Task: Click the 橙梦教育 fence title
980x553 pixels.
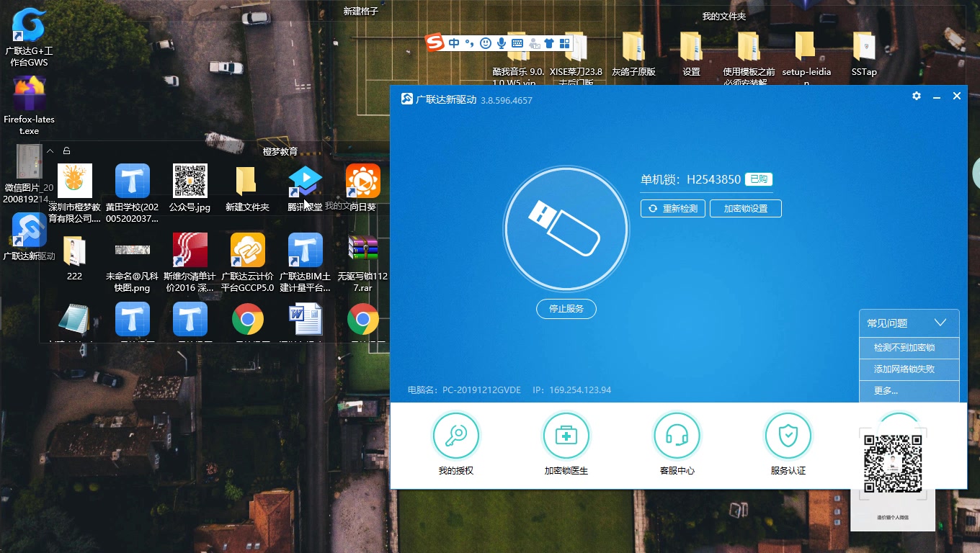Action: tap(280, 151)
